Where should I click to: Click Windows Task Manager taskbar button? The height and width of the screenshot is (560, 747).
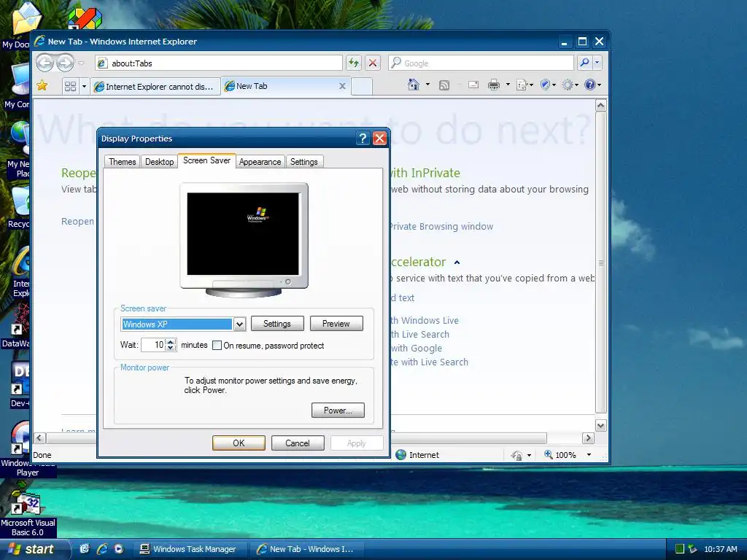click(189, 549)
